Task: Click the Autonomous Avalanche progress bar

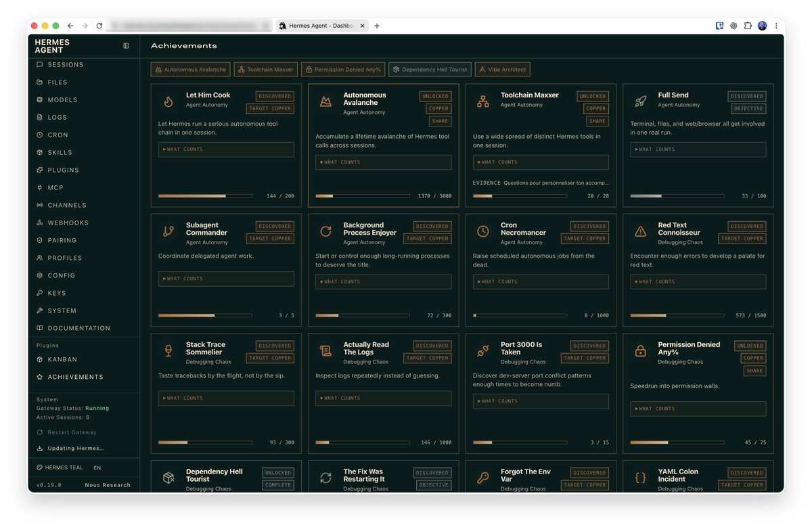Action: coord(363,196)
